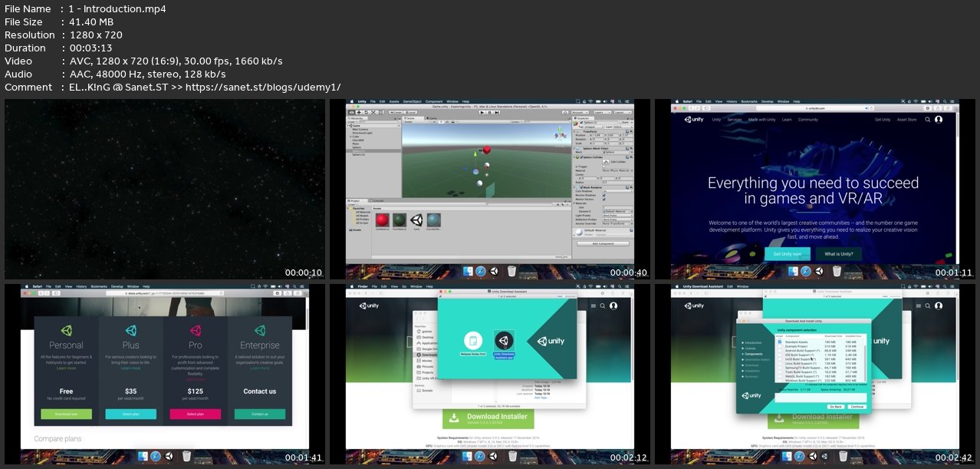Select the blue material asset in Unity Project panel
Viewport: 980px width, 469px height.
click(x=434, y=220)
